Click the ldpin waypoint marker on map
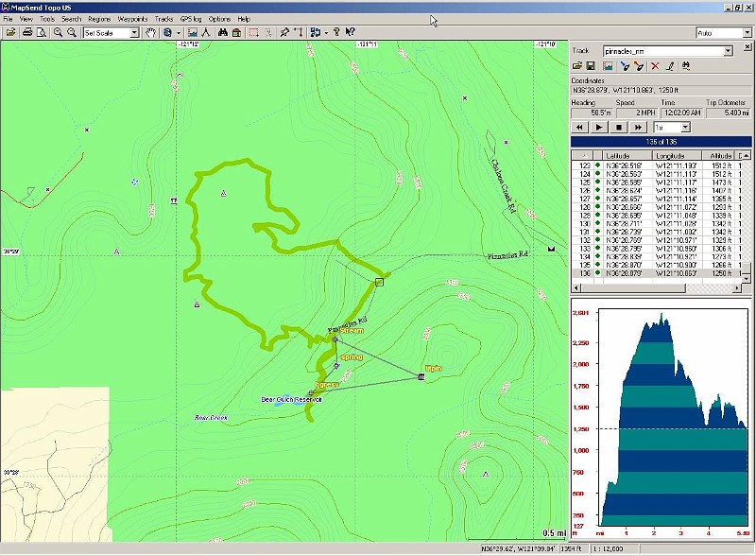The image size is (756, 556). tap(421, 377)
